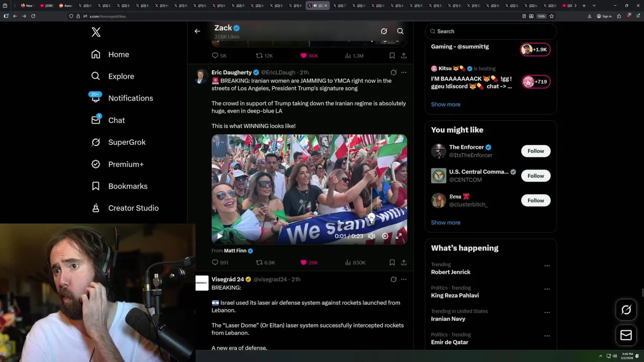Open a new browser tab
The image size is (644, 362).
584,6
